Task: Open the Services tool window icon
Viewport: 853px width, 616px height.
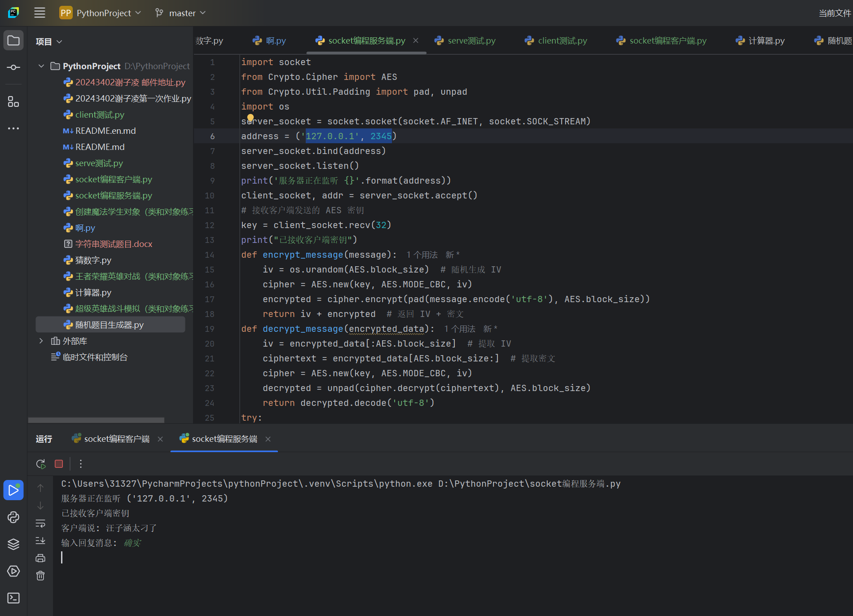Action: click(13, 571)
